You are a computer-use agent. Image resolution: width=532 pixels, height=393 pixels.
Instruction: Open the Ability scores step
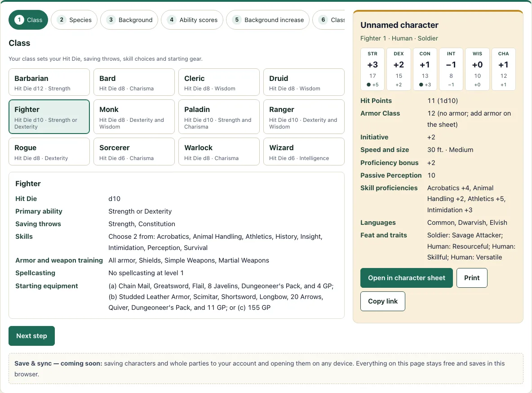(192, 20)
